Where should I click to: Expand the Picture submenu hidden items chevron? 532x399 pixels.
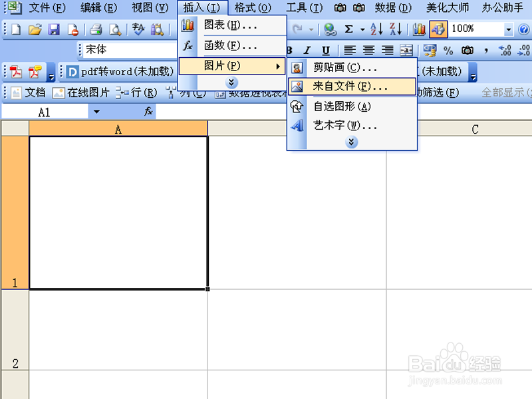point(352,142)
